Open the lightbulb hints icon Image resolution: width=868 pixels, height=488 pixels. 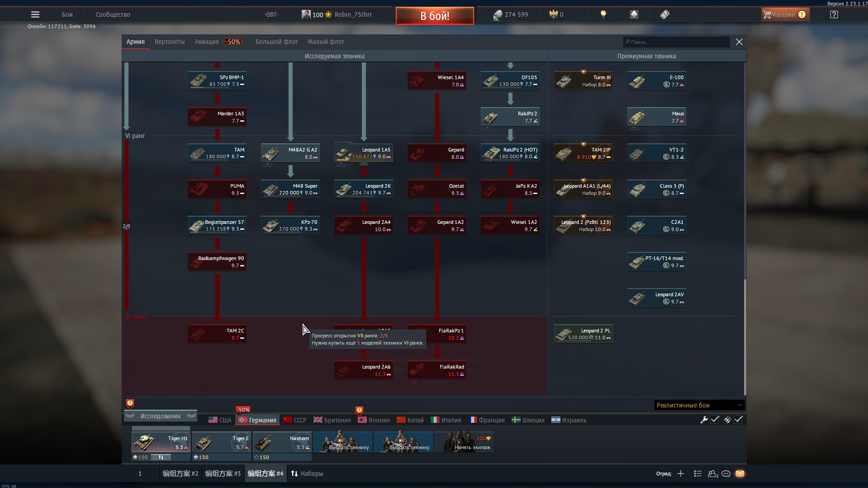click(x=603, y=14)
